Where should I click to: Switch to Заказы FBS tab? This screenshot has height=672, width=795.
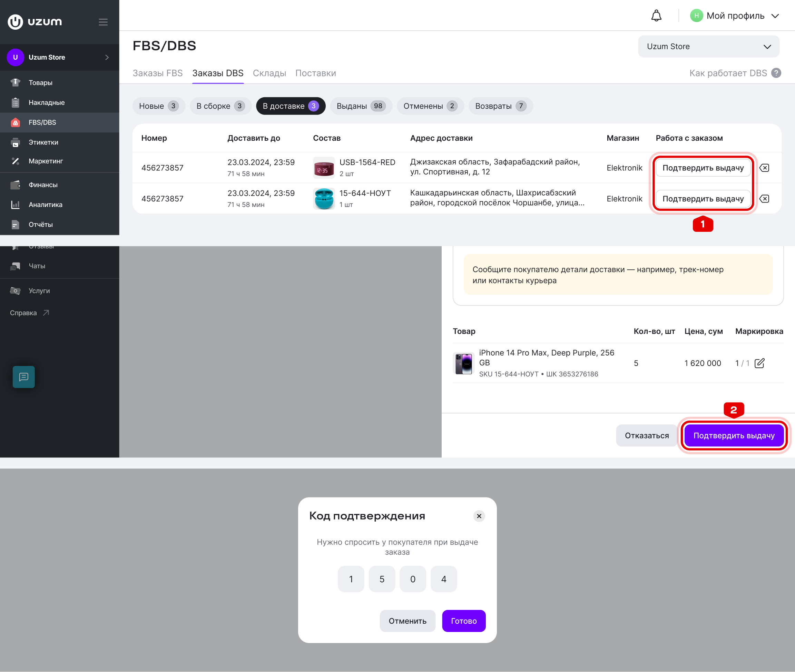tap(157, 73)
